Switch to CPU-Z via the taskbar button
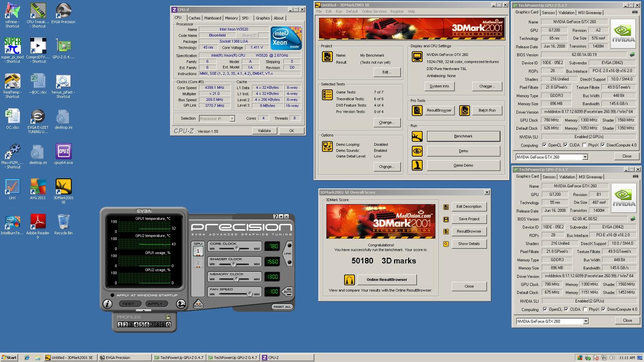The height and width of the screenshot is (362, 644). (x=287, y=358)
